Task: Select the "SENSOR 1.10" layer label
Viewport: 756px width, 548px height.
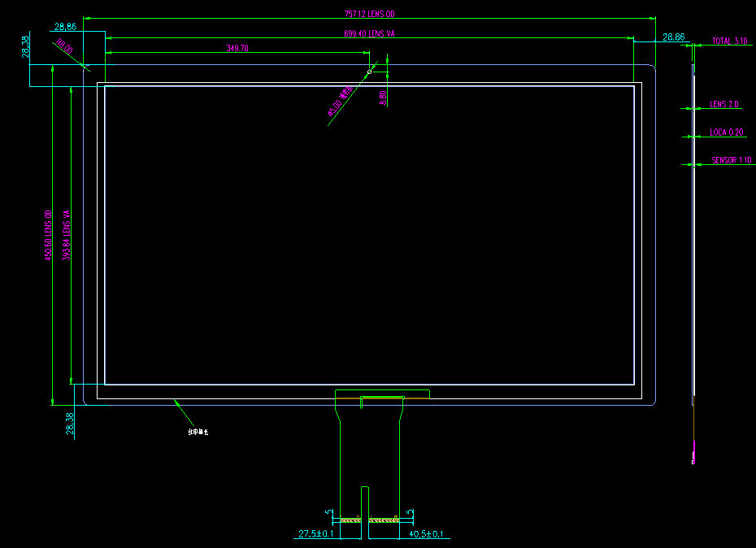Action: [732, 160]
